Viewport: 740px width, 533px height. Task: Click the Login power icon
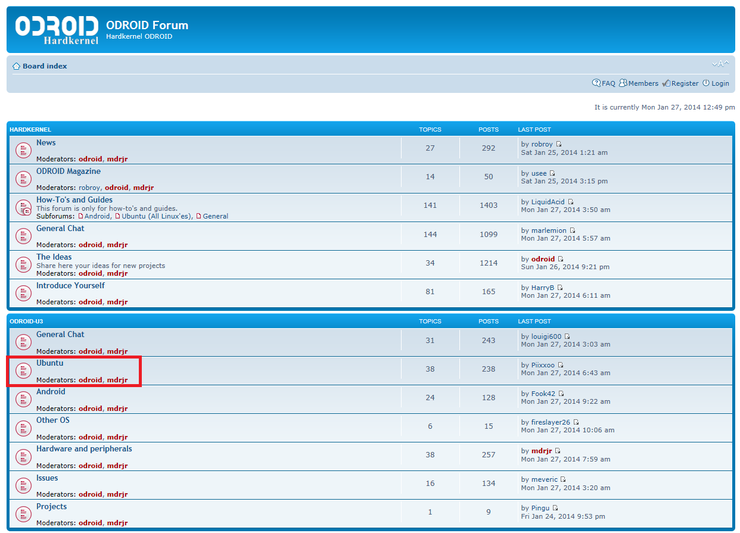706,83
